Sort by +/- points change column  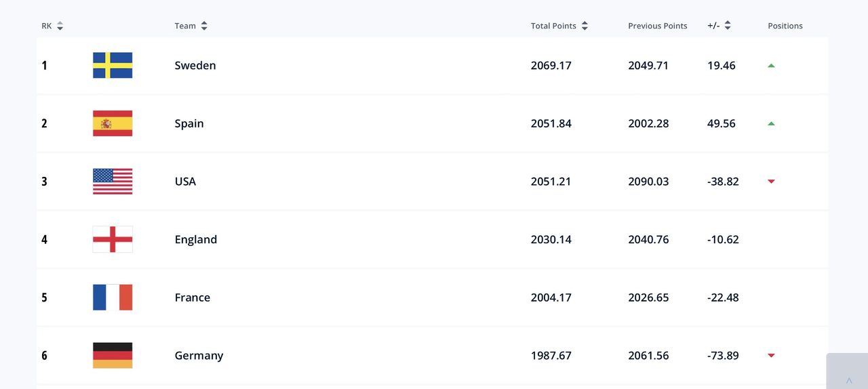coord(728,26)
